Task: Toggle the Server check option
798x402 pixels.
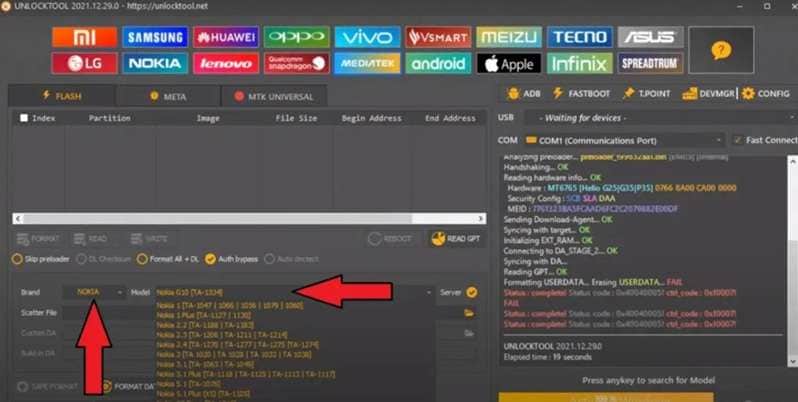Action: point(472,292)
